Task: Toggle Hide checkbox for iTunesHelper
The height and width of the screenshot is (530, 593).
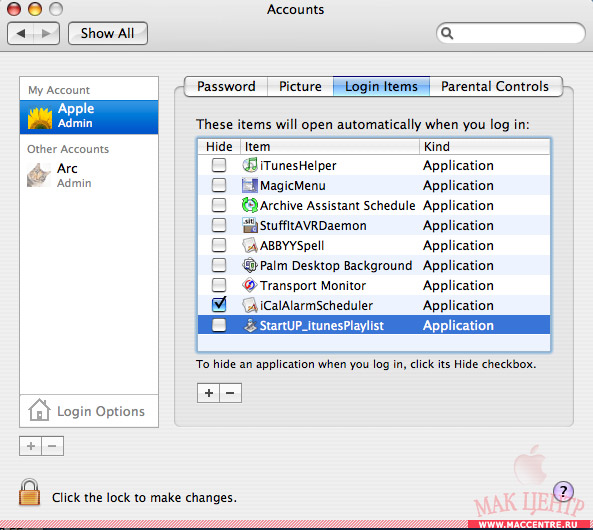Action: click(219, 165)
